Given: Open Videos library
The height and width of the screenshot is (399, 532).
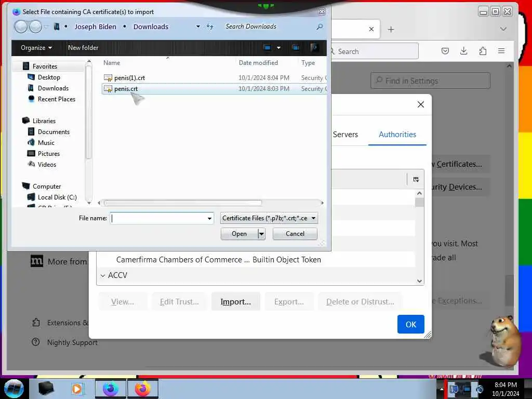Looking at the screenshot, I should tap(47, 165).
